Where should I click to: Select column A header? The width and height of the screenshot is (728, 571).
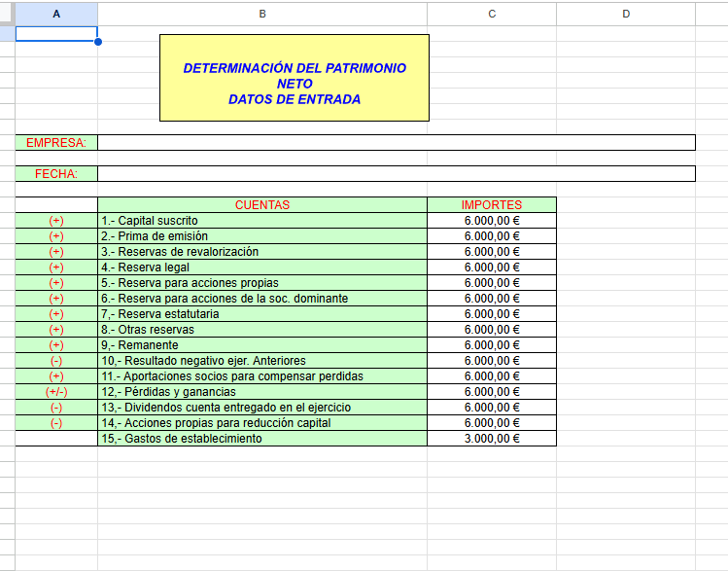click(x=55, y=14)
